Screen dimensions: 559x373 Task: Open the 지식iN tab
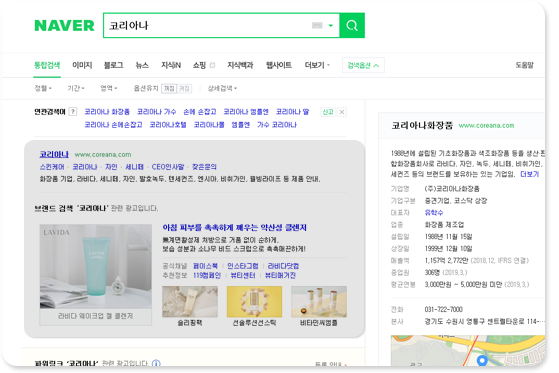pos(171,65)
